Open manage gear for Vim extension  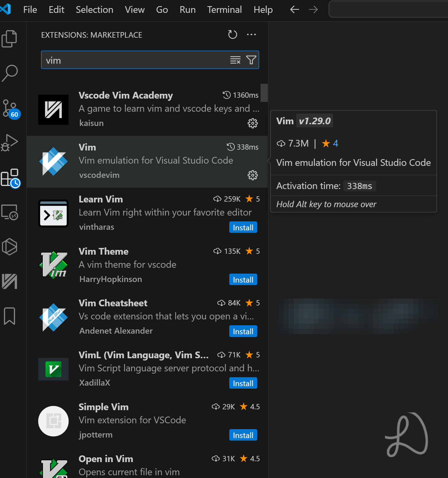tap(253, 175)
